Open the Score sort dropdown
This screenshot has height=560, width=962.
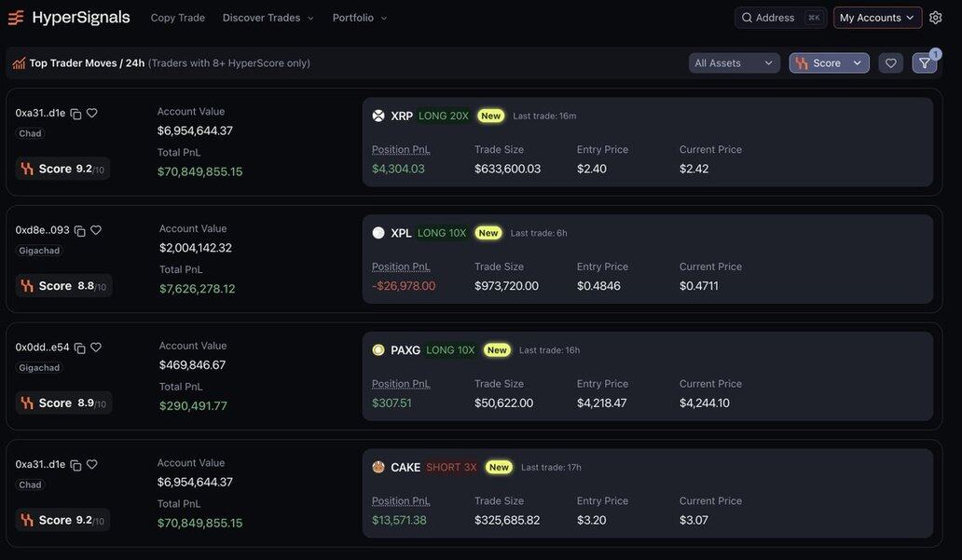pyautogui.click(x=829, y=63)
